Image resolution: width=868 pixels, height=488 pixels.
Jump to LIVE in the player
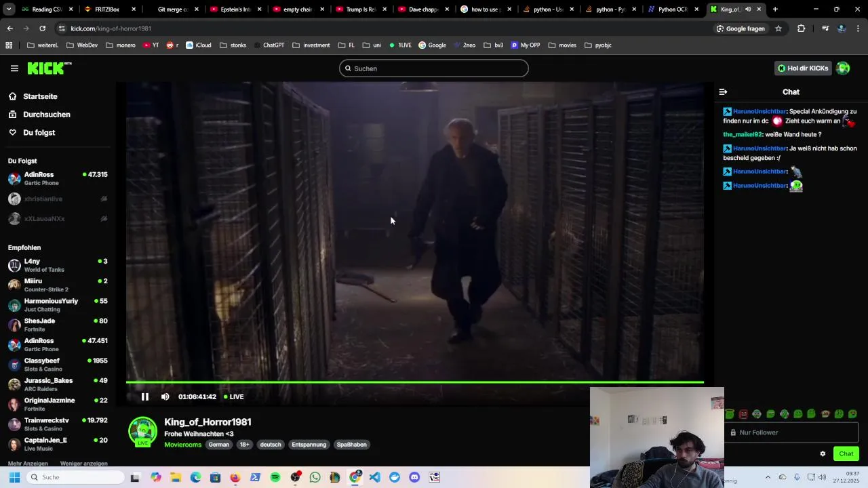point(234,396)
